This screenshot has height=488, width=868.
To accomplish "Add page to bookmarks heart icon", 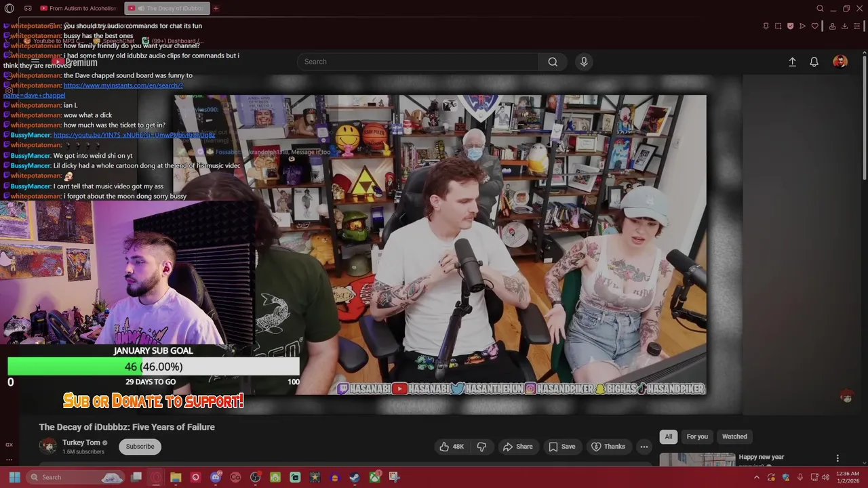I will click(814, 26).
